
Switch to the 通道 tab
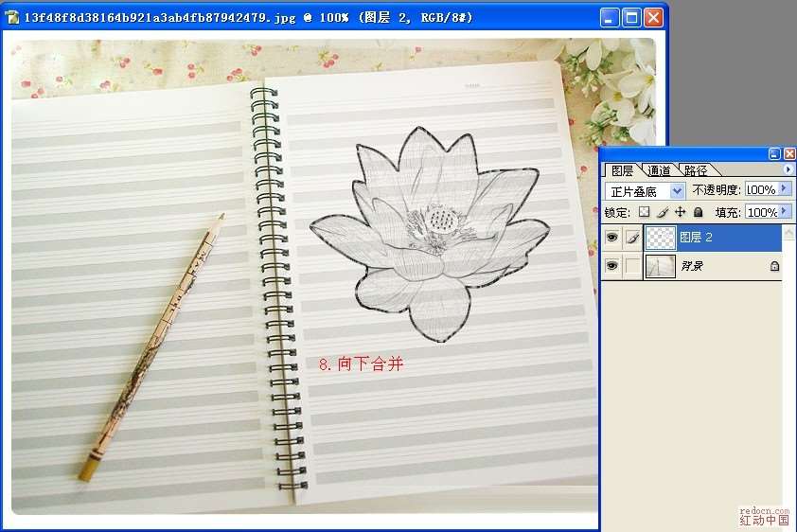[659, 170]
